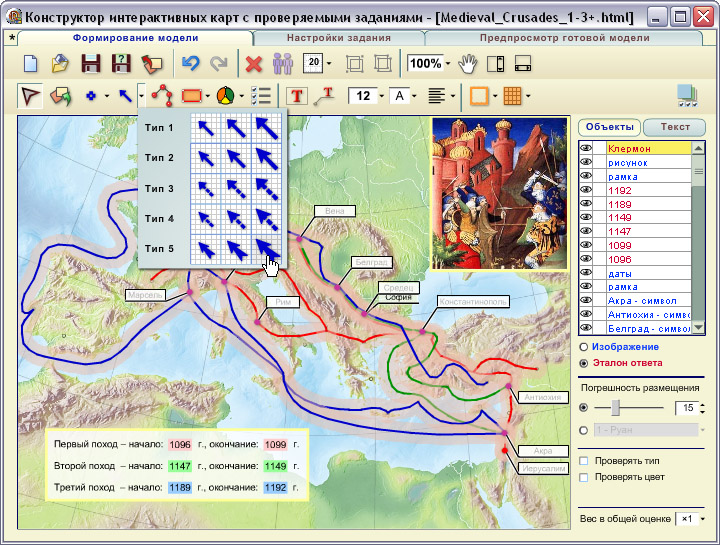Image resolution: width=720 pixels, height=545 pixels.
Task: Select the hand pan tool
Action: click(467, 63)
